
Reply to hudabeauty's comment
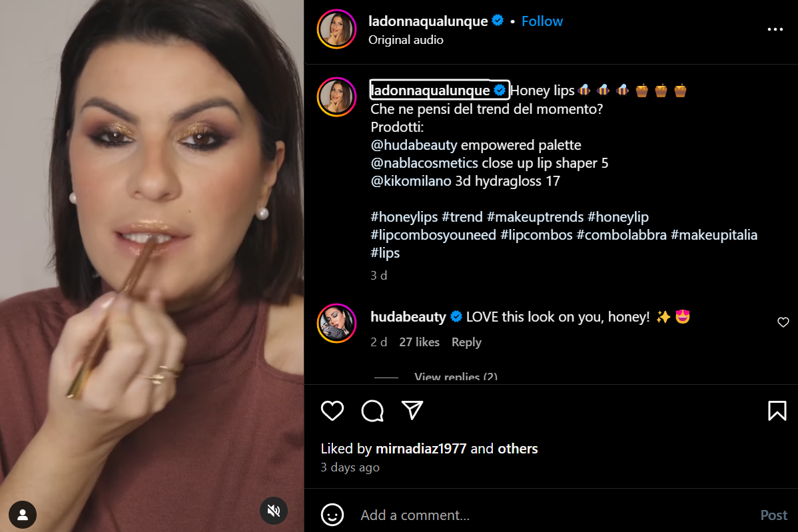(466, 342)
